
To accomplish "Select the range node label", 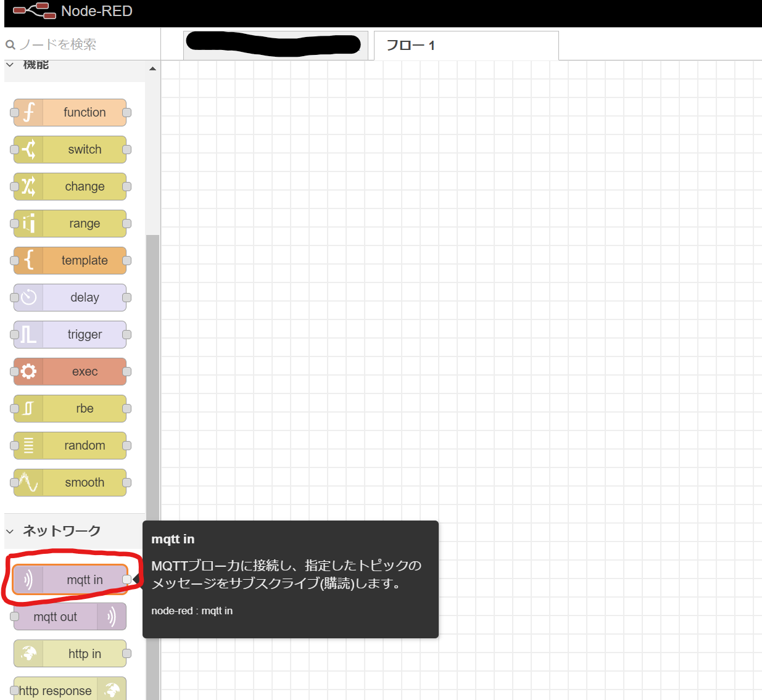I will [x=85, y=223].
